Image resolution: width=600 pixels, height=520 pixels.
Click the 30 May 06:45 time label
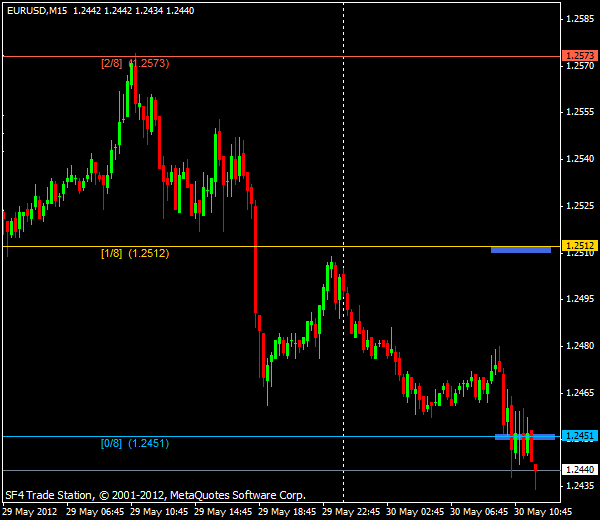479,512
